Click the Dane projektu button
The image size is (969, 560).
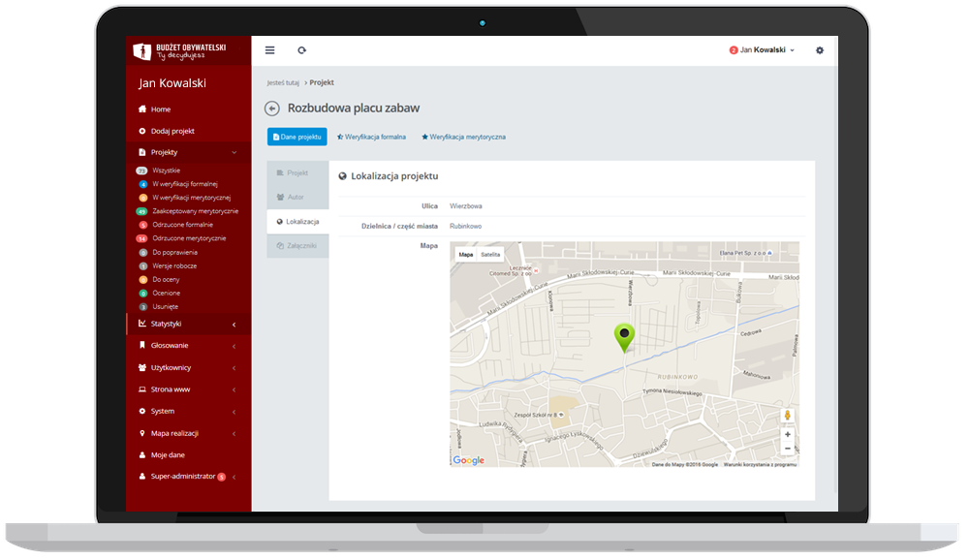297,137
